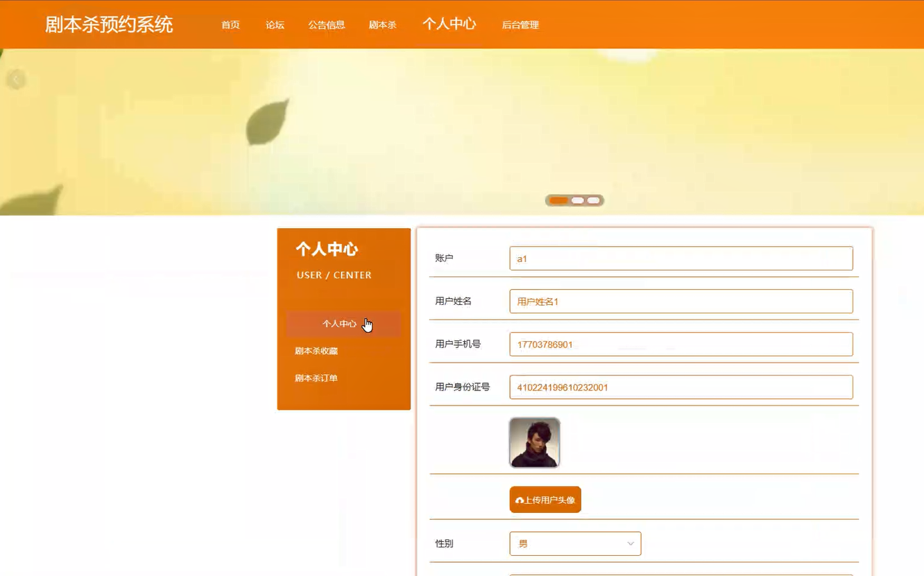Click 剧本杀预约系统 site title
Image resolution: width=924 pixels, height=576 pixels.
point(109,25)
